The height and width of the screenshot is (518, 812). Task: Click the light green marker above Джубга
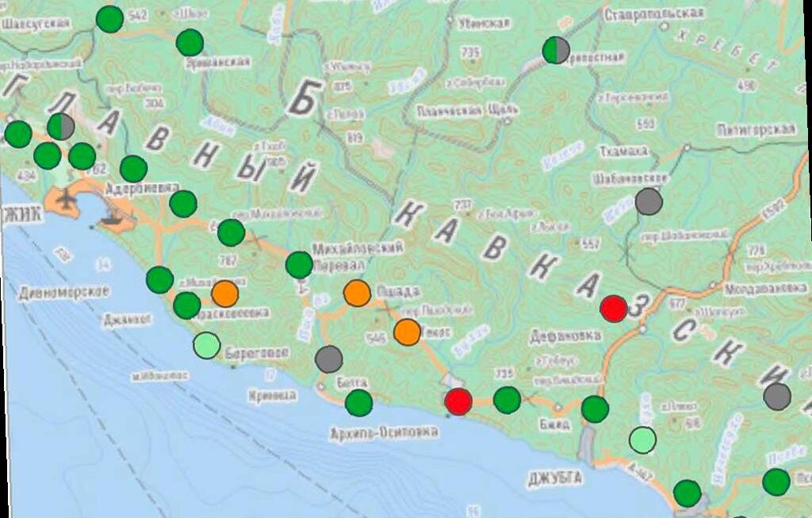(x=642, y=439)
